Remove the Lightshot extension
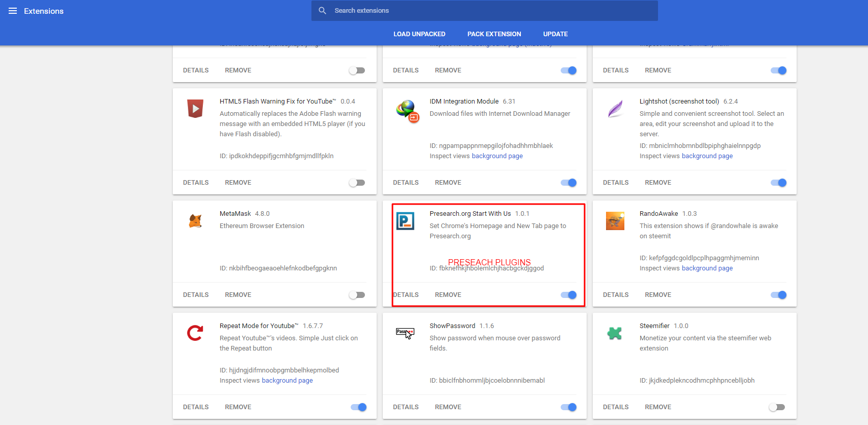Screen dimensions: 868x425 click(658, 183)
